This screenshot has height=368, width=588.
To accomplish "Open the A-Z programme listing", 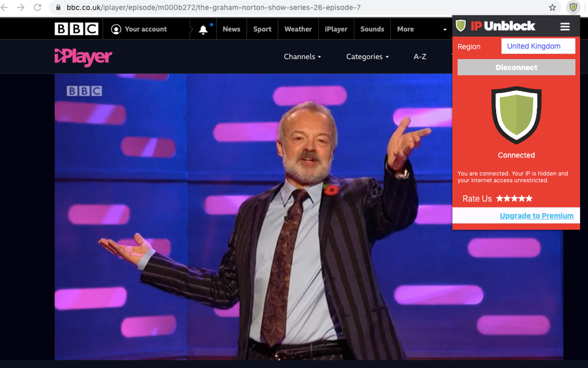I will coord(420,57).
